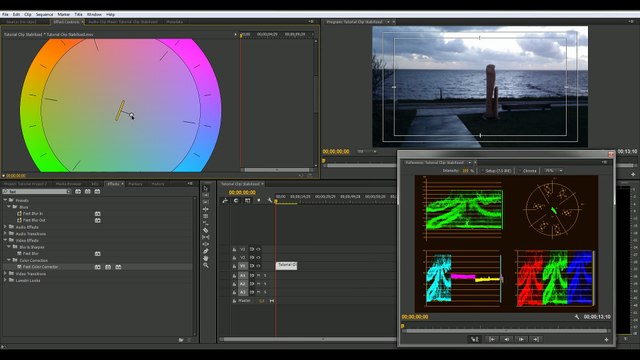Select the Selection tool in the Tools panel
The width and height of the screenshot is (640, 360).
206,189
